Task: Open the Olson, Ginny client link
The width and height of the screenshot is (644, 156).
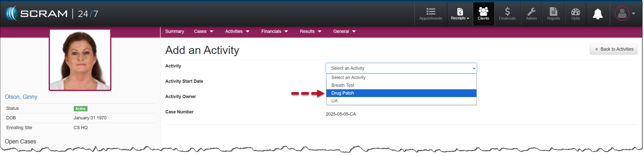Action: tap(21, 97)
